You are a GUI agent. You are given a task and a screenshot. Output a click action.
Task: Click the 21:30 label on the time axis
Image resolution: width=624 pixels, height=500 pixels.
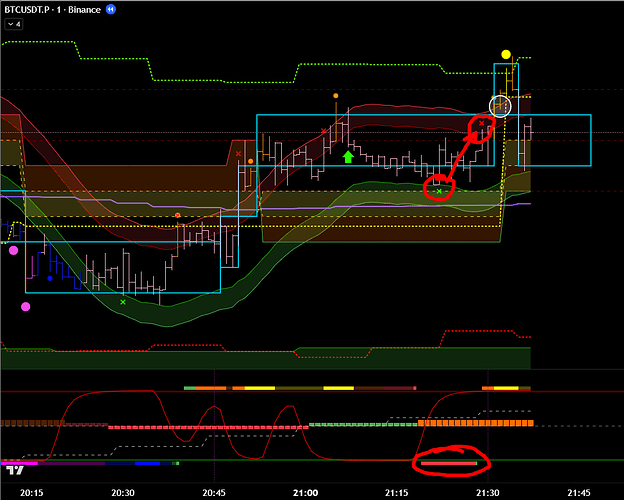coord(487,492)
